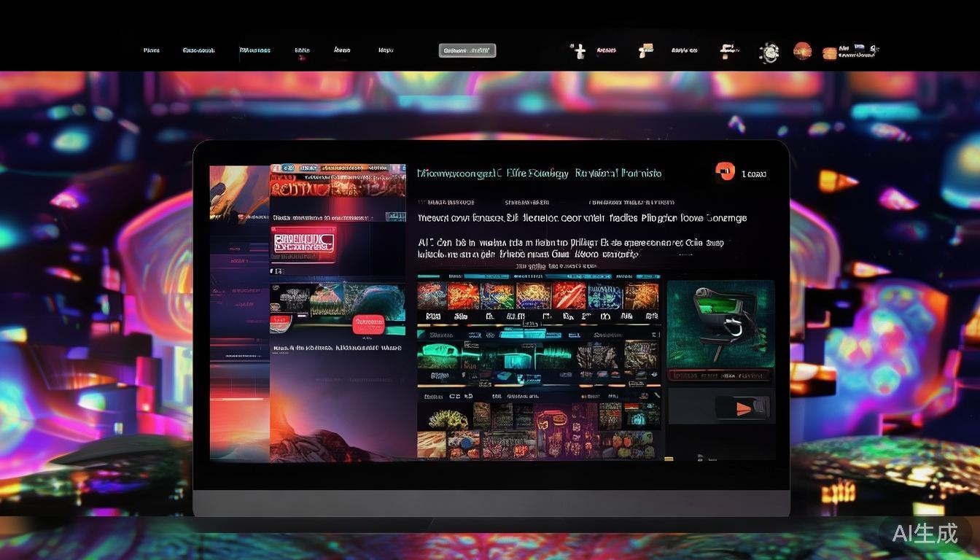Click the white plus icon in top bar
The height and width of the screenshot is (560, 980).
578,50
